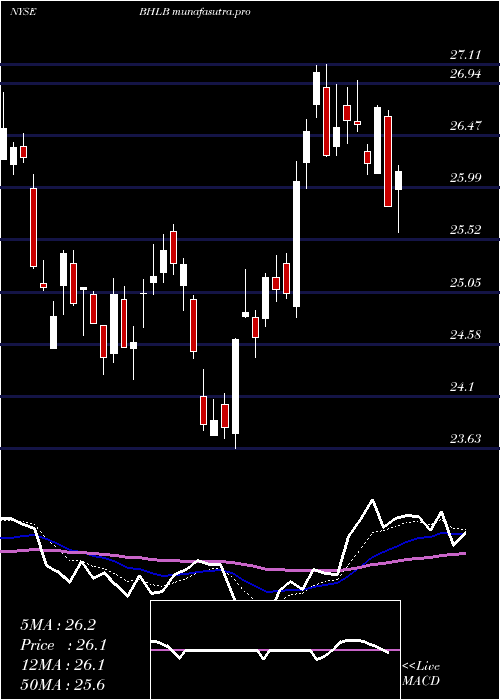Click the 50MA : 25.6 value
Screen dimensions: 500x700
pyautogui.click(x=62, y=685)
